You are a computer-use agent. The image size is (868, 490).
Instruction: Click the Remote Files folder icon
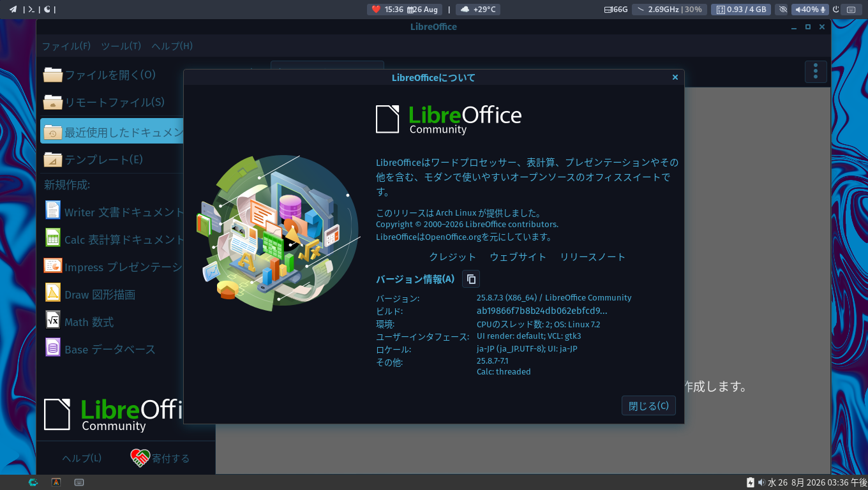pyautogui.click(x=53, y=102)
